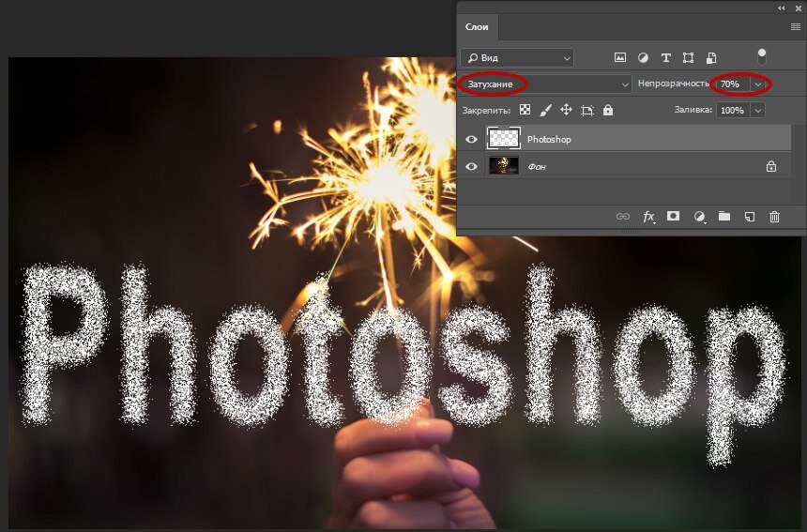
Task: Click the Закрепить label
Action: click(x=486, y=110)
